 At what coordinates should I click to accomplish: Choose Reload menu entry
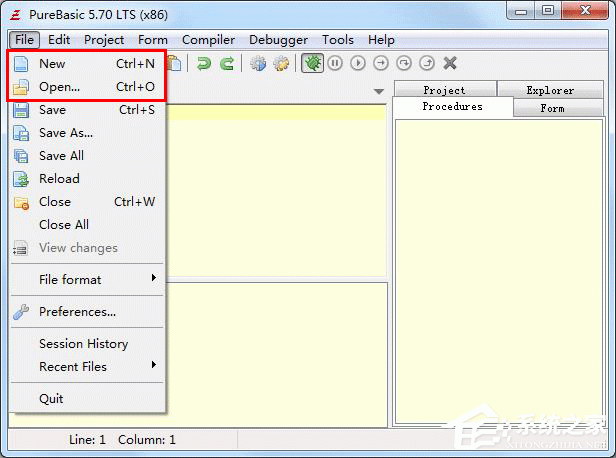(x=87, y=179)
